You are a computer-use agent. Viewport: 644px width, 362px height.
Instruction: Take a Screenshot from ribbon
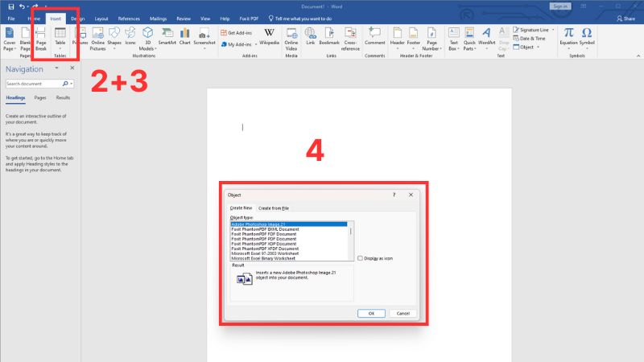204,39
